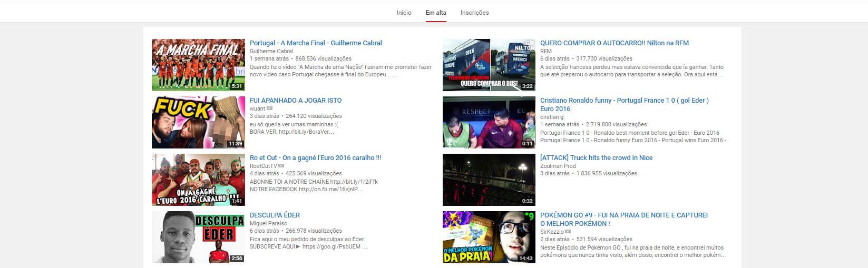
Task: Click the SUBSCREVE AQUI goo.gl description line
Action: point(308,247)
